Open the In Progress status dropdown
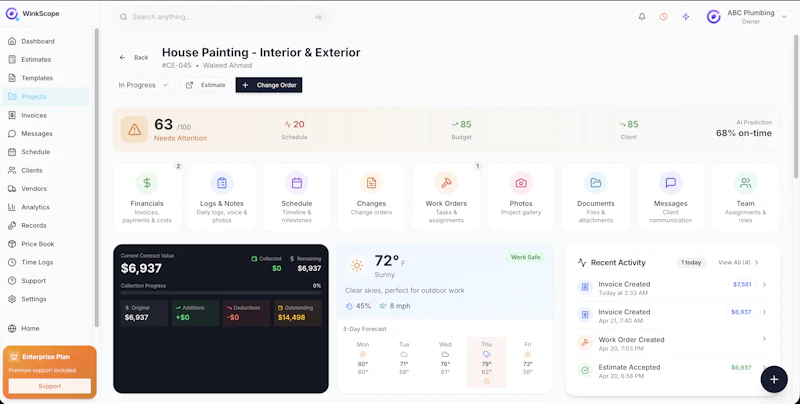The height and width of the screenshot is (404, 800). (x=143, y=85)
